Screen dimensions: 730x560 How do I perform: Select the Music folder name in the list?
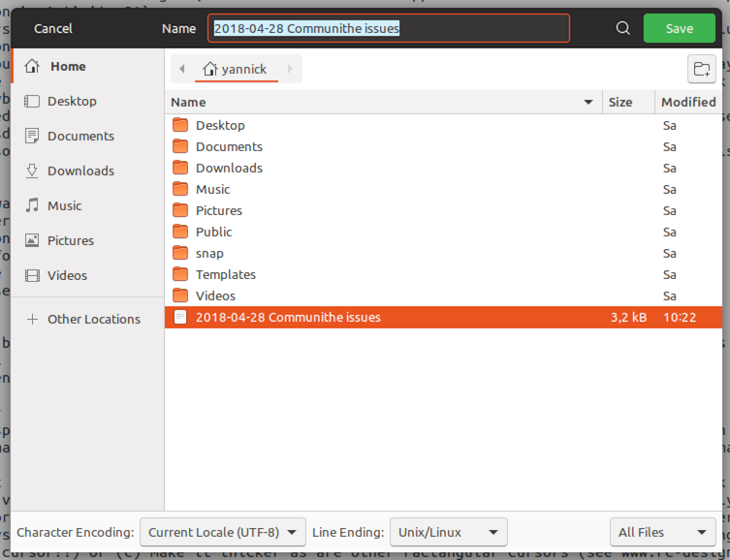tap(212, 189)
